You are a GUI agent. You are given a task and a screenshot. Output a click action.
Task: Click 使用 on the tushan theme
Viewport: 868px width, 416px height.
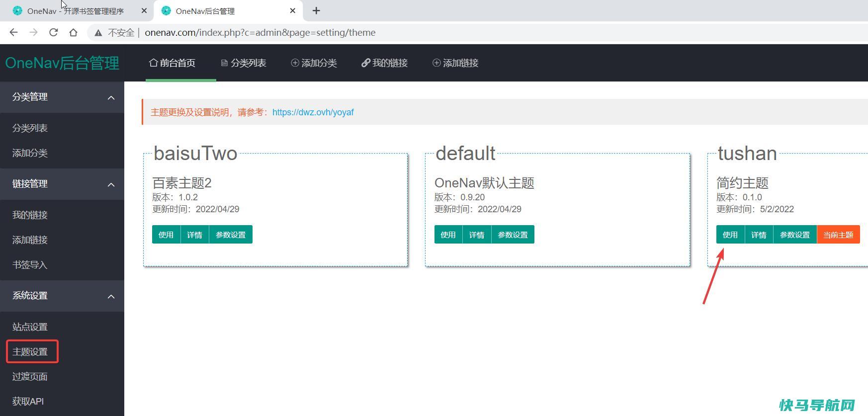(x=730, y=235)
